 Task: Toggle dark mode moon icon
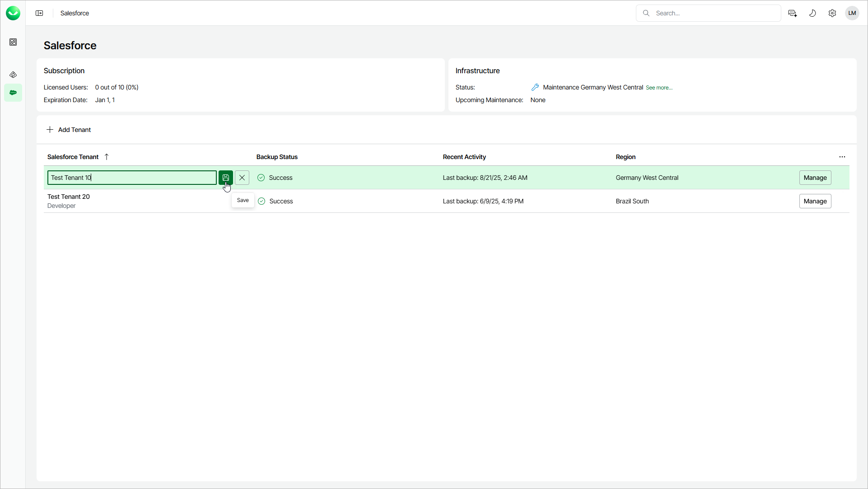pos(812,13)
